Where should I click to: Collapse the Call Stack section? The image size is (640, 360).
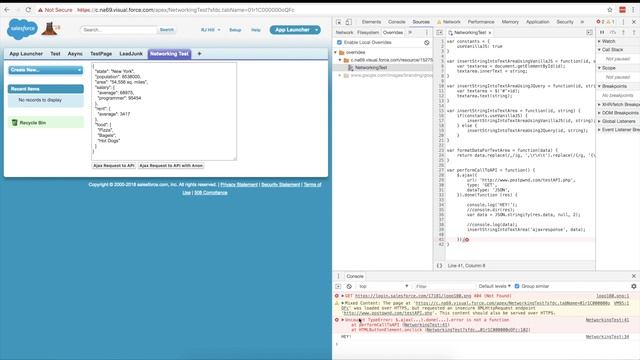(599, 49)
